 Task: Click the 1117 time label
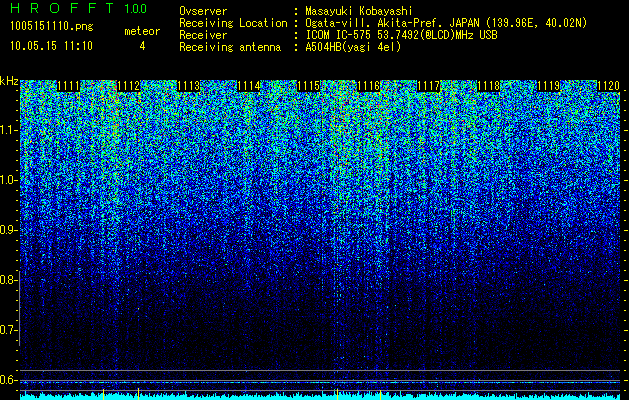point(428,86)
